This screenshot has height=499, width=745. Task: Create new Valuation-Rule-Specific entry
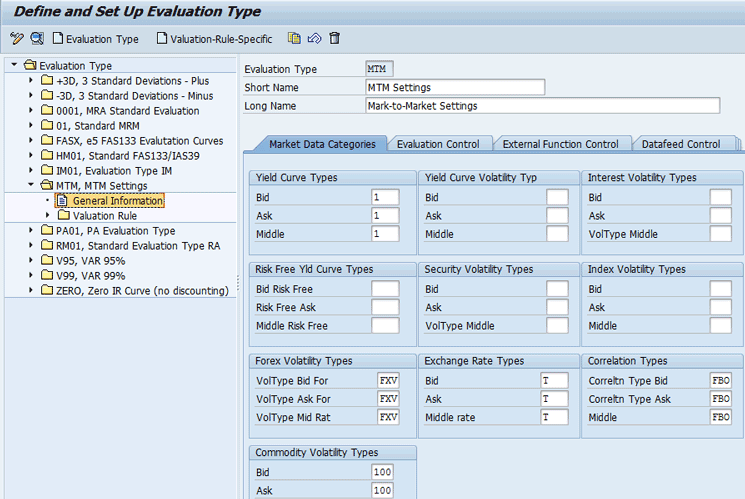[214, 39]
